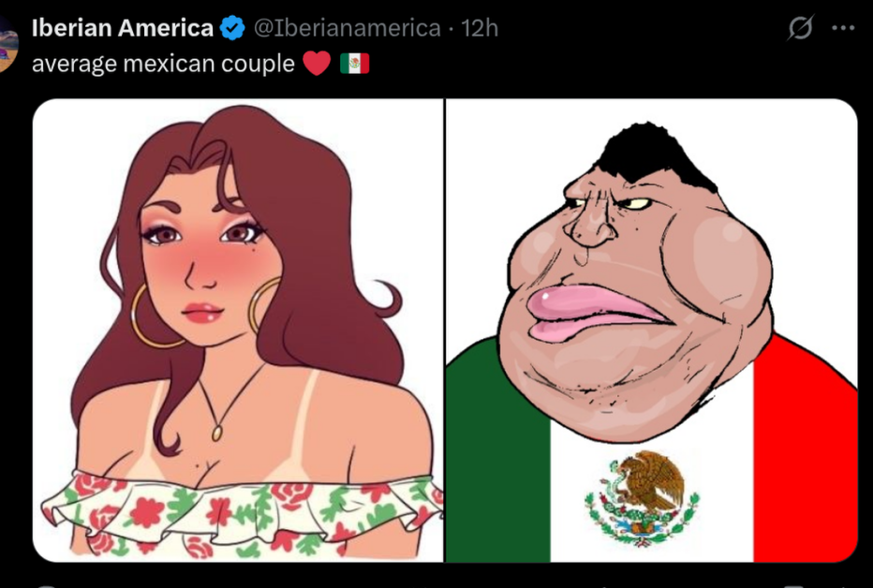Expand the three-dot more options menu
The width and height of the screenshot is (873, 588).
[843, 28]
